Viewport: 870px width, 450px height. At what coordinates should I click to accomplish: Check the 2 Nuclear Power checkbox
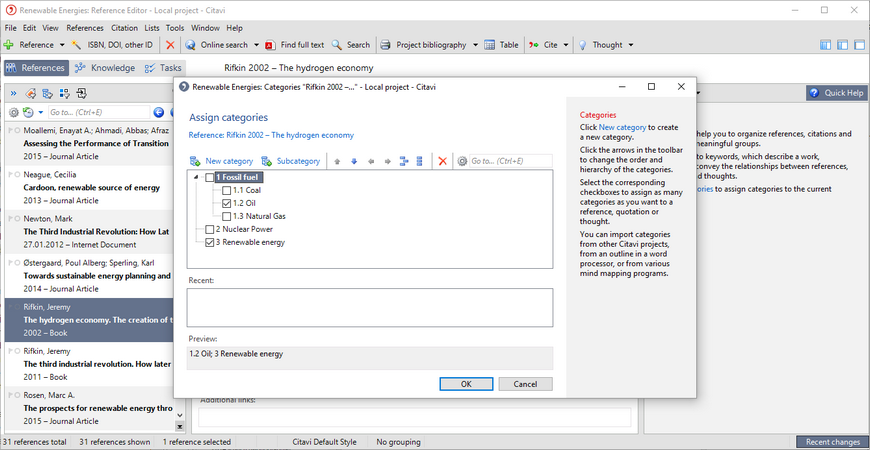(x=209, y=229)
